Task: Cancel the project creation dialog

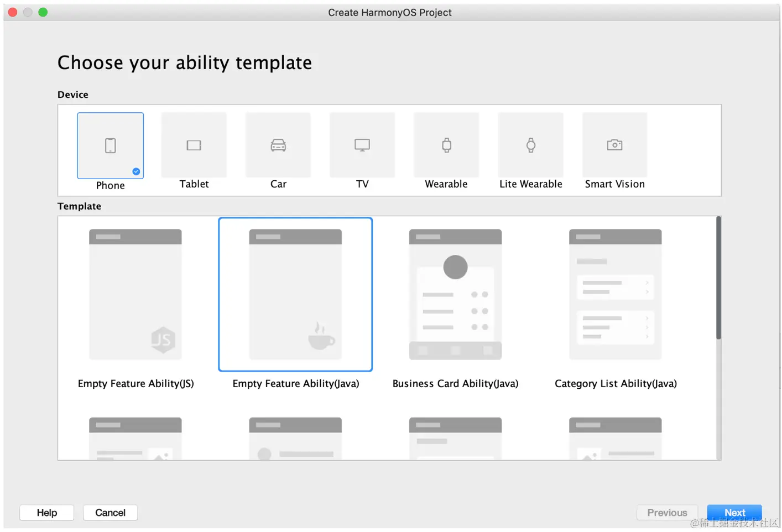Action: (x=111, y=513)
